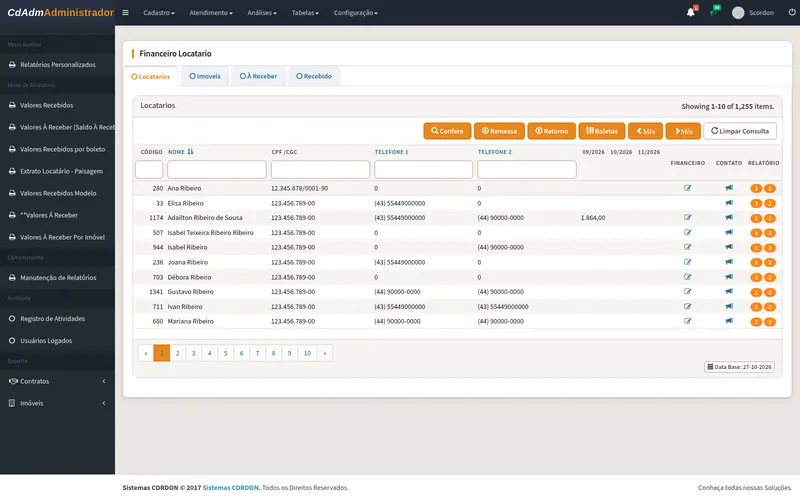Click Limpar Consulta button

point(740,131)
